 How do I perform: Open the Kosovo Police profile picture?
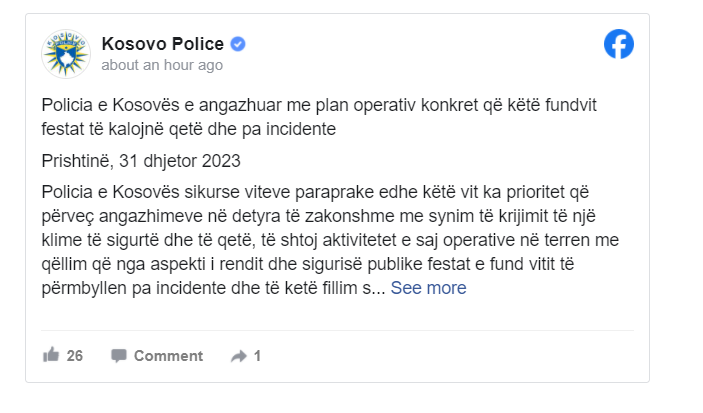click(66, 54)
